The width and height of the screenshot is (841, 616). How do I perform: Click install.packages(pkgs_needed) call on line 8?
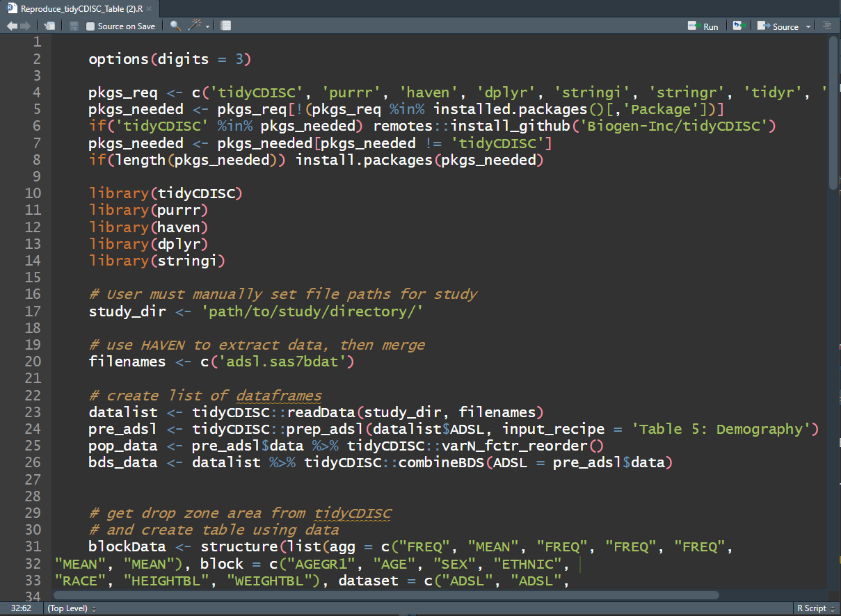coord(419,160)
